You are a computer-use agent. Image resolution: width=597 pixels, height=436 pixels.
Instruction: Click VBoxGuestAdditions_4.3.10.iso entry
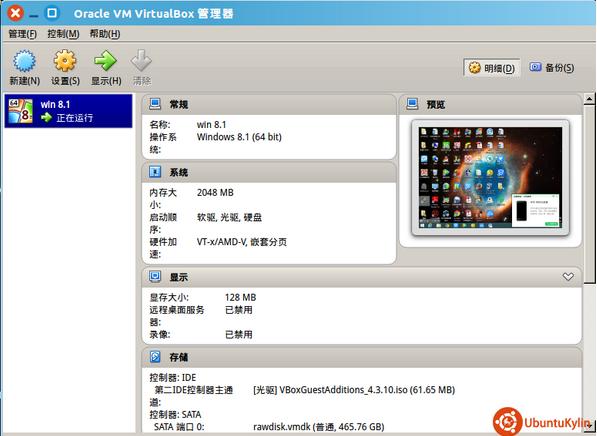[x=354, y=390]
